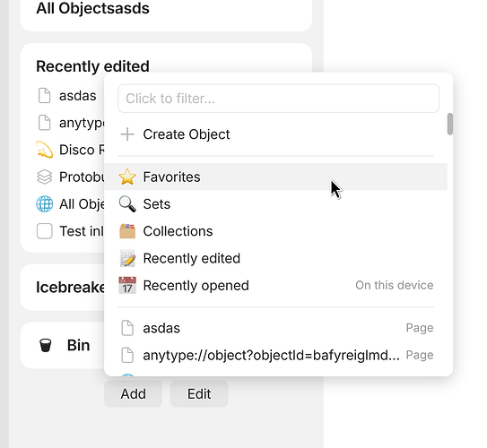Choose Create Object from the menu
Viewport: 487px width, 448px height.
(276, 134)
